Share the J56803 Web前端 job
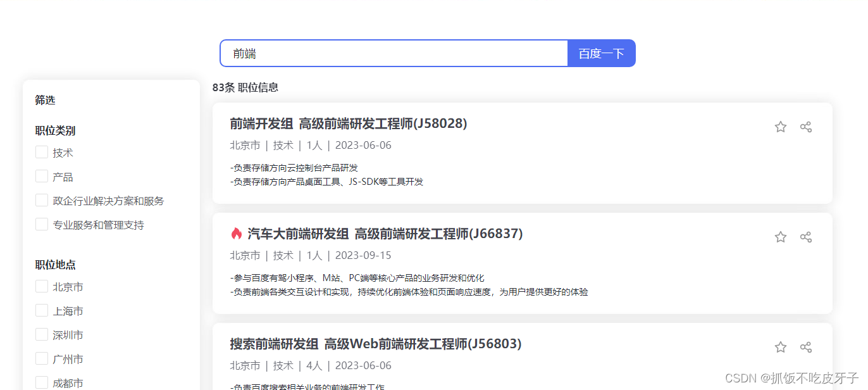This screenshot has width=868, height=390. [x=806, y=347]
